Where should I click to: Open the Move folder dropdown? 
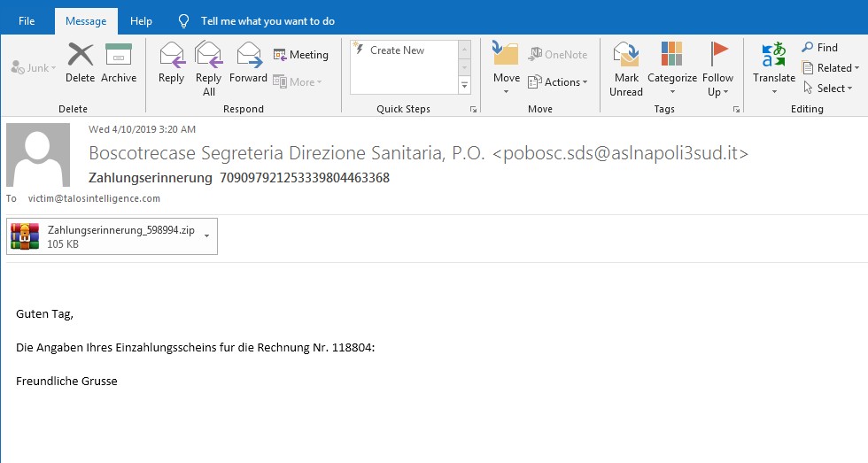click(506, 67)
